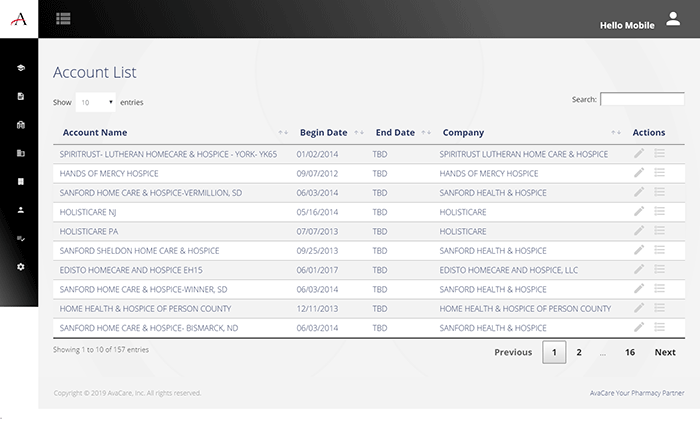The image size is (700, 435).
Task: Open the person sidebar icon
Action: coord(21,210)
